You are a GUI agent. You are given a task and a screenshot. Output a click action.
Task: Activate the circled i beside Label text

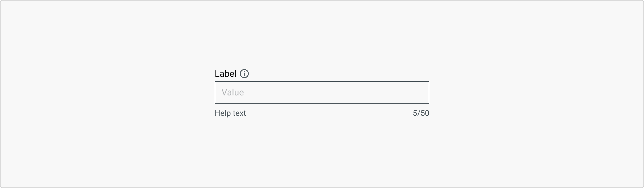coord(244,74)
